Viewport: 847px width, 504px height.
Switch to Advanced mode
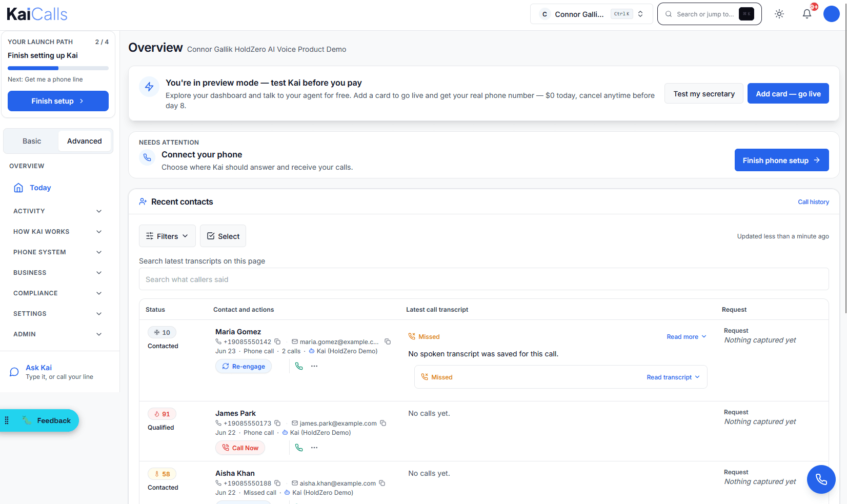pyautogui.click(x=85, y=141)
